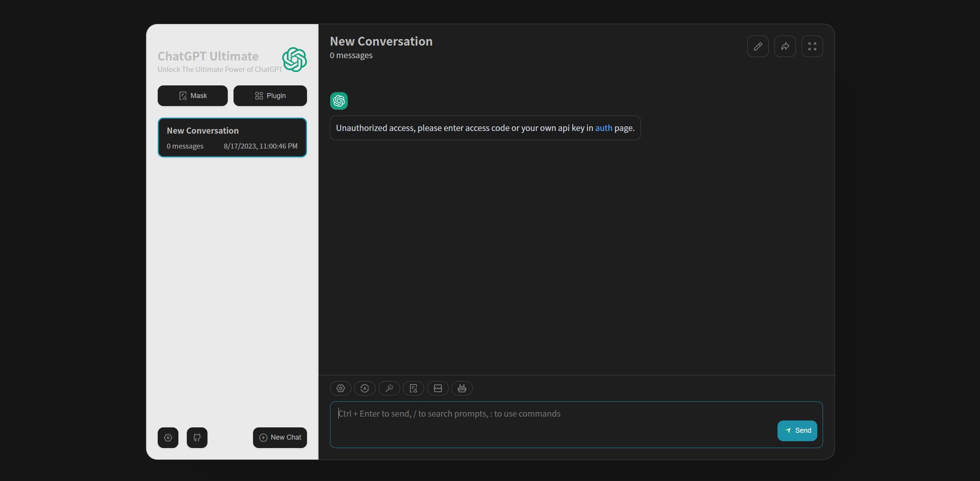The image size is (980, 481).
Task: Click the Plugin button in sidebar
Action: coord(270,95)
